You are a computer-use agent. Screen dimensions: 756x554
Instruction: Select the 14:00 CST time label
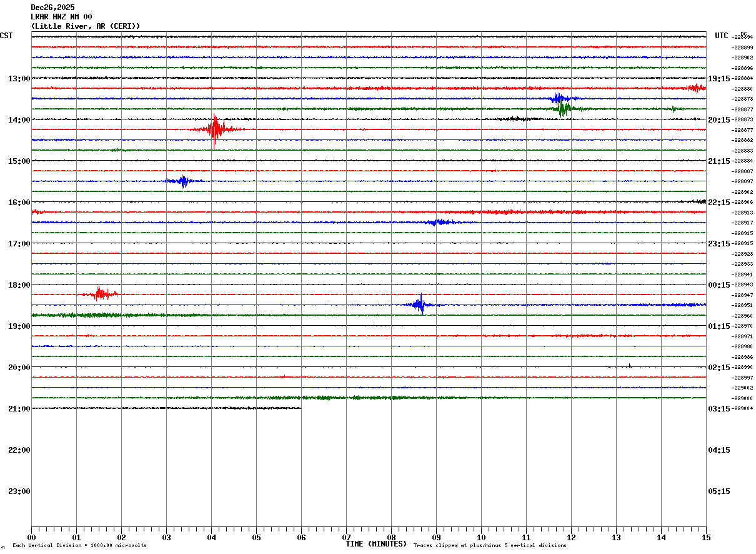19,119
